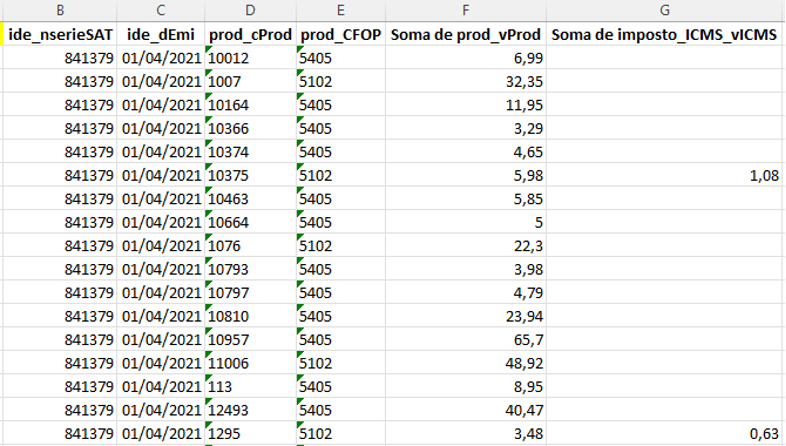Click the ide_dEmi header cell
The height and width of the screenshot is (446, 786).
[x=161, y=35]
